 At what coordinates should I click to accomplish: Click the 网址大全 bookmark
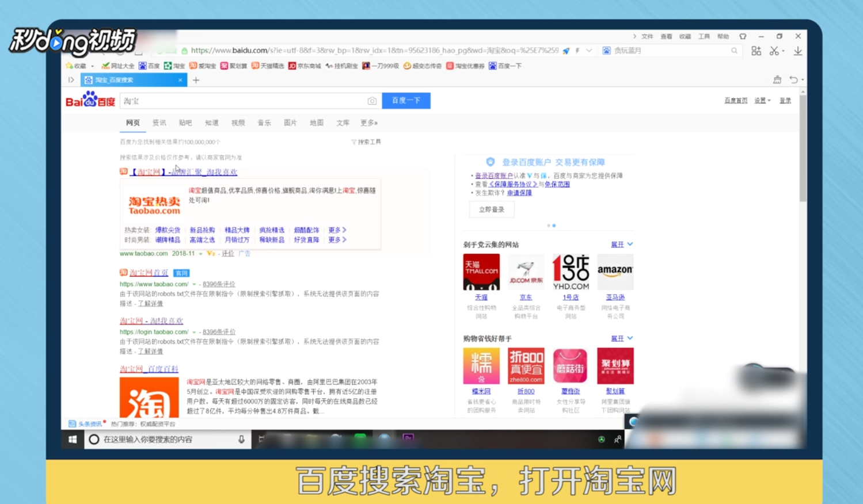118,66
